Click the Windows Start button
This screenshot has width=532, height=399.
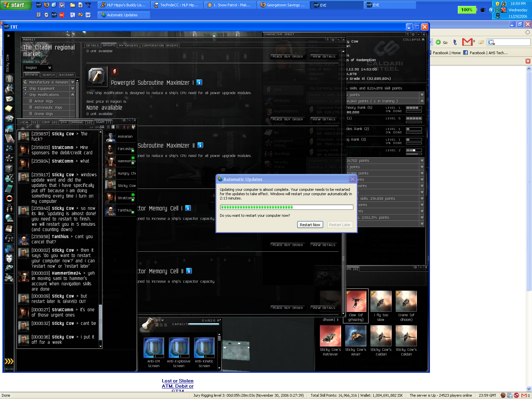pyautogui.click(x=16, y=5)
